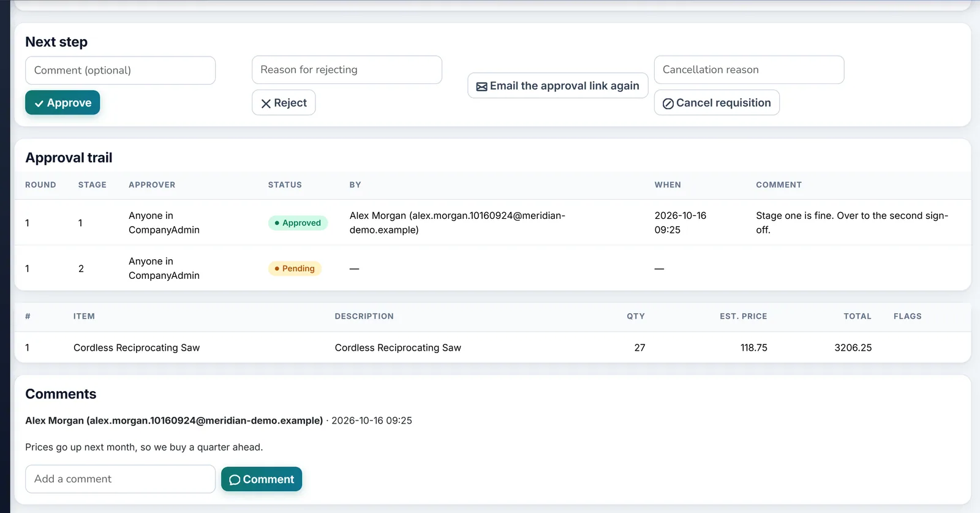Screen dimensions: 980x513
Task: Click the 2026-10-16 09:25 approval trail date
Action: pos(680,223)
